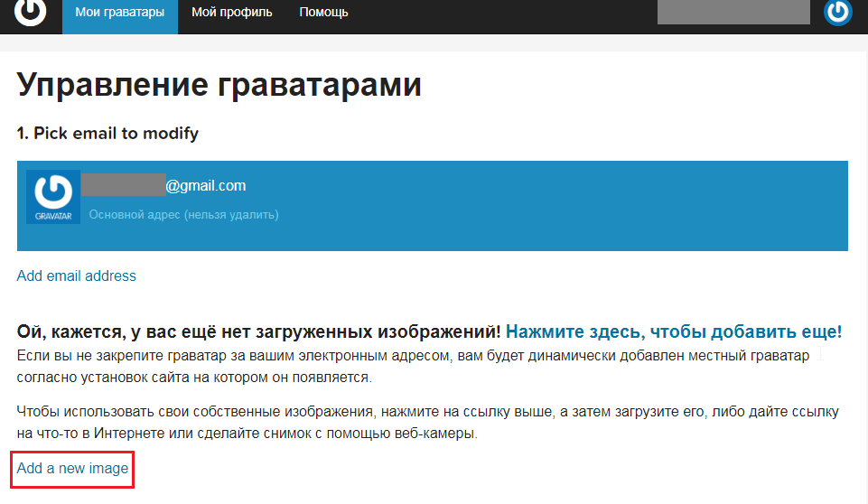
Task: Click the redacted account name in header
Action: tap(733, 12)
